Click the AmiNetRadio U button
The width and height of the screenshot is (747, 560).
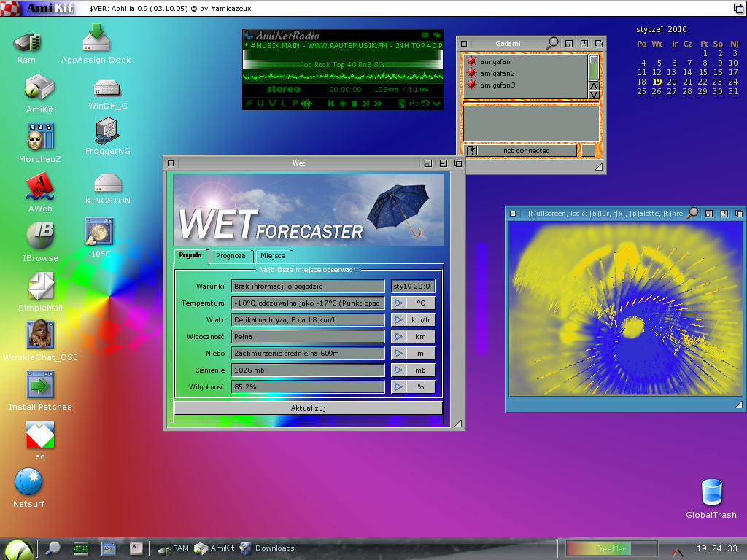[x=260, y=104]
